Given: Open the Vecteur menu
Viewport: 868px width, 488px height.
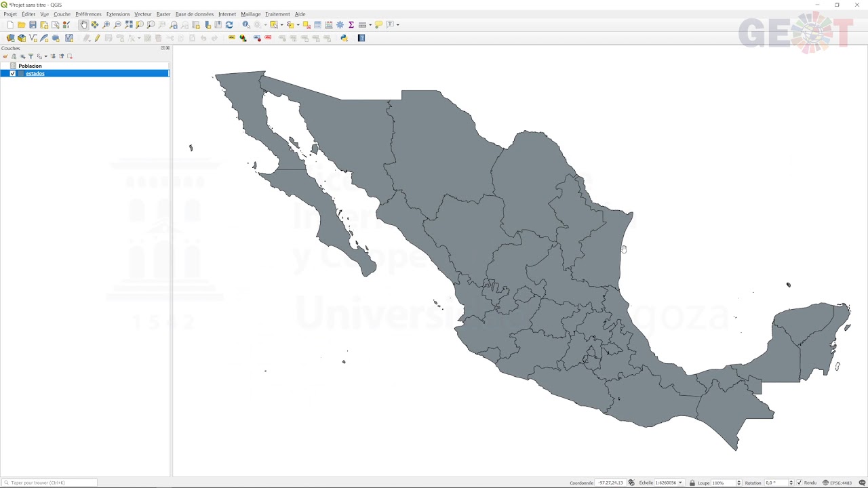Looking at the screenshot, I should [x=143, y=14].
